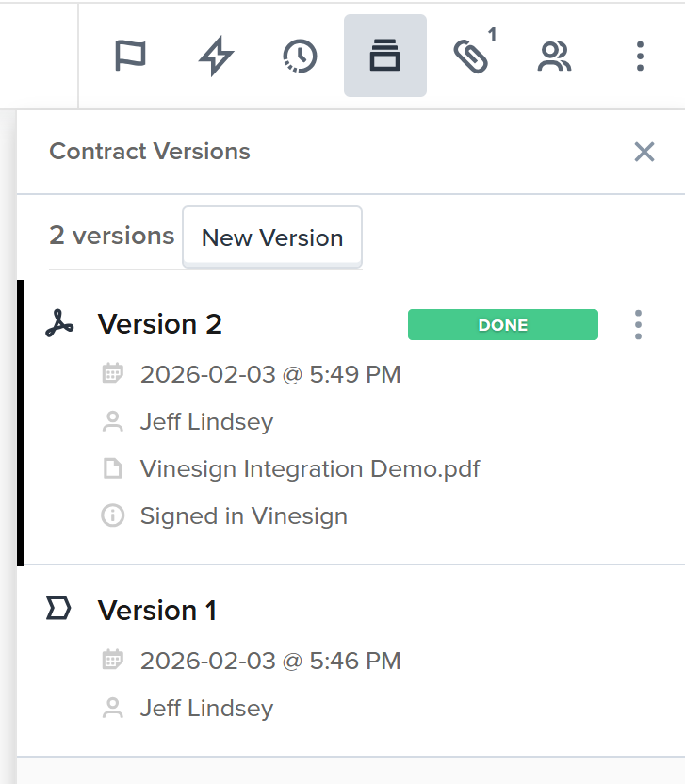Click the Vinesign Integration Demo.pdf file name
685x784 pixels.
[x=310, y=468]
